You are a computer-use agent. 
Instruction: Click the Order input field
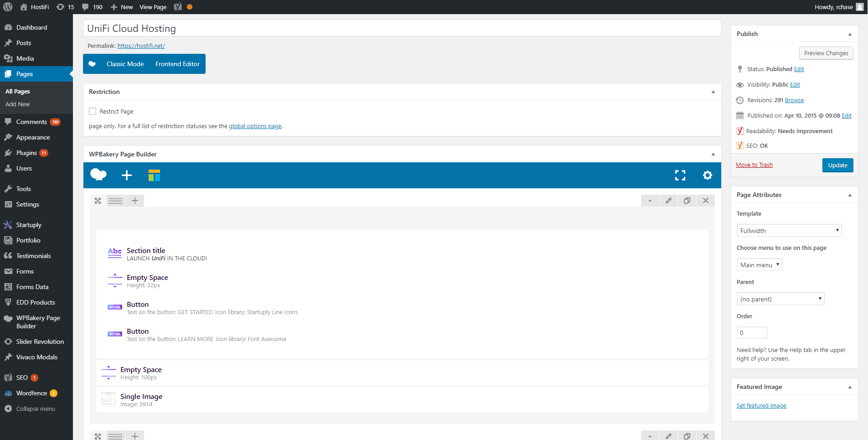pyautogui.click(x=752, y=333)
